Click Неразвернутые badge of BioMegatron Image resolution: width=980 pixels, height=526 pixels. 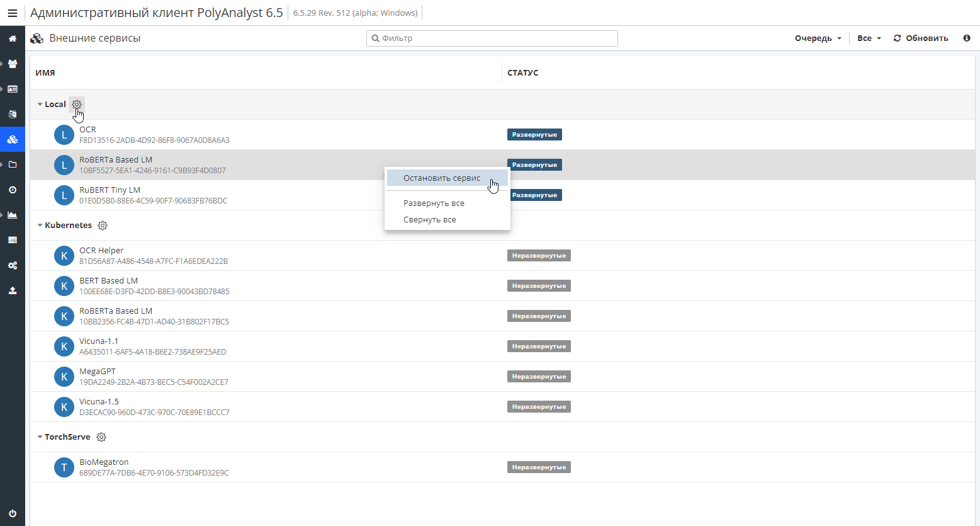point(539,467)
